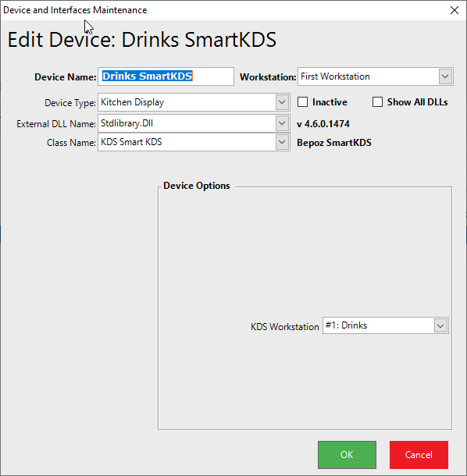
Task: Click the Stdlibrary.Dll combo box value
Action: [x=127, y=123]
